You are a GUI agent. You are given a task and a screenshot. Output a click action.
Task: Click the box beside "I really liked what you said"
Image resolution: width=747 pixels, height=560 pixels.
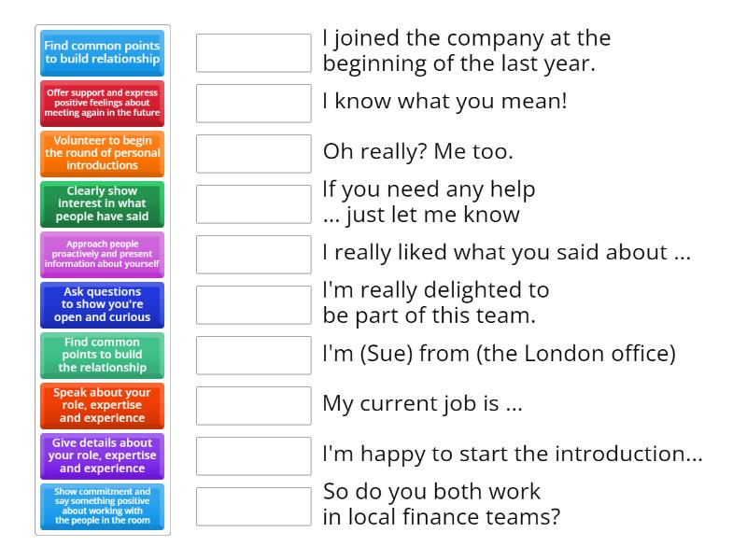(254, 255)
